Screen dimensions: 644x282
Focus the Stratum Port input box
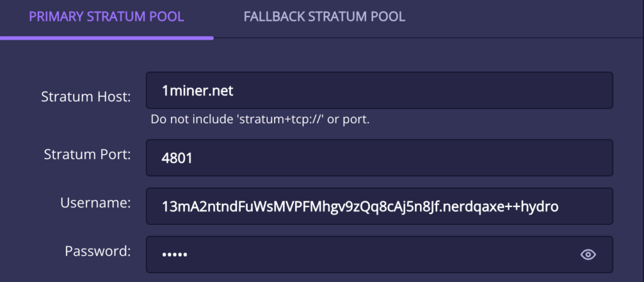click(379, 157)
